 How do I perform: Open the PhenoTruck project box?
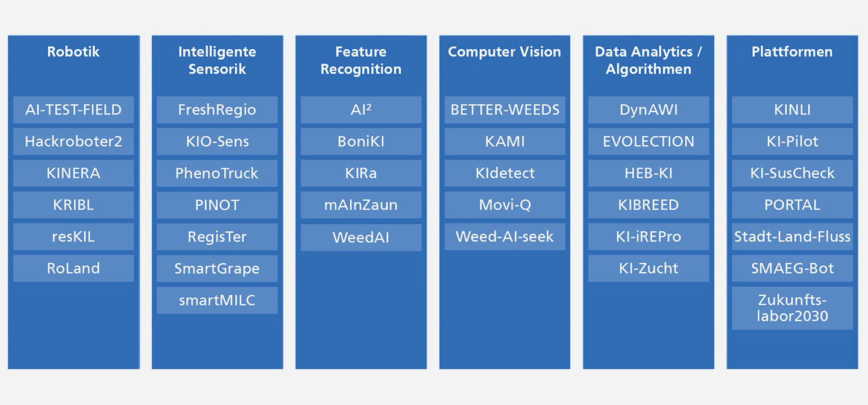click(x=217, y=173)
